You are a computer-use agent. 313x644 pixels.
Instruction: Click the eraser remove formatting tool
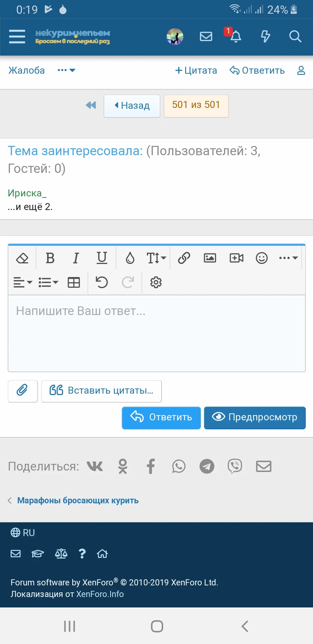pos(22,258)
